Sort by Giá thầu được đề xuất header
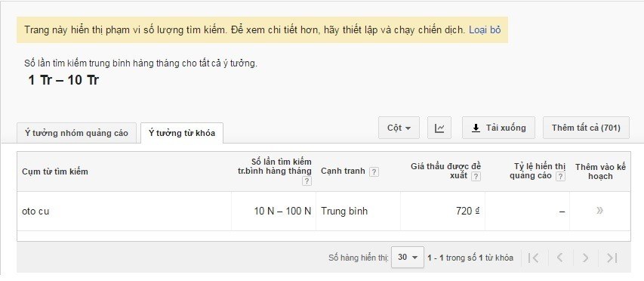 [445, 171]
